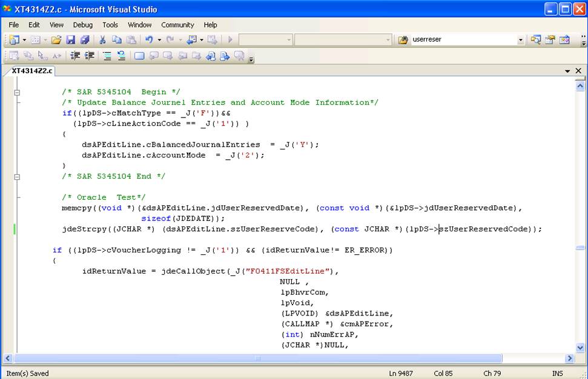Open the File menu
This screenshot has width=588, height=379.
(x=14, y=25)
